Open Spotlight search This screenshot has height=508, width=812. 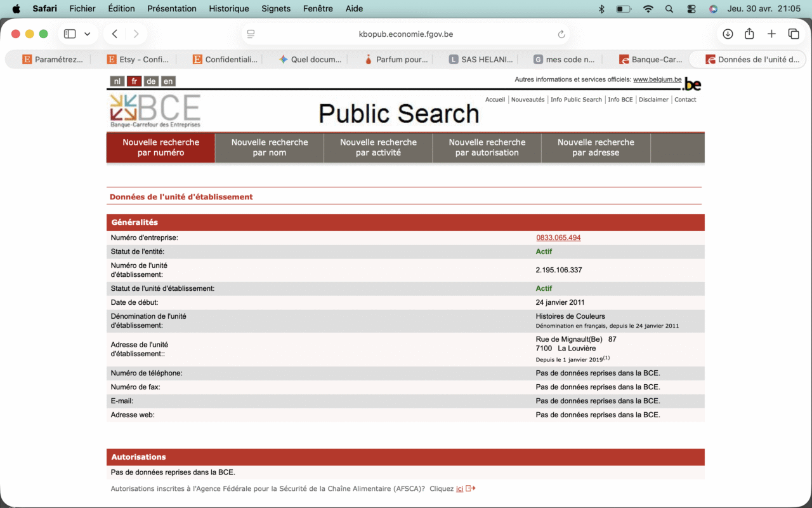[x=669, y=9]
